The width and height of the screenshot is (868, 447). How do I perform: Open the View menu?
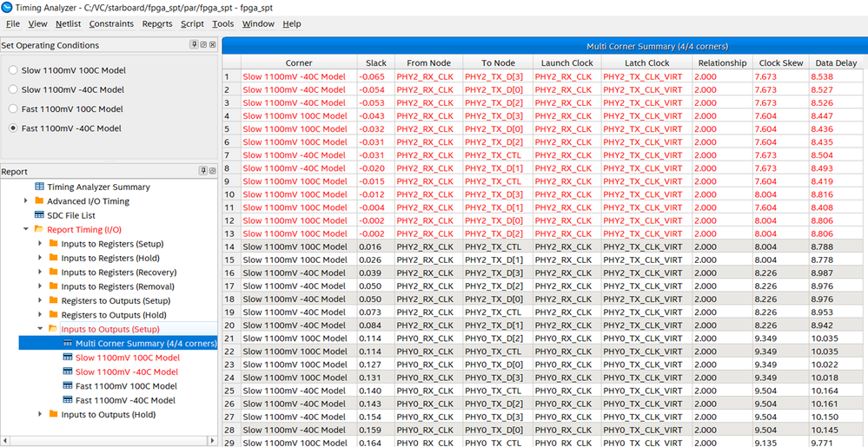point(37,23)
